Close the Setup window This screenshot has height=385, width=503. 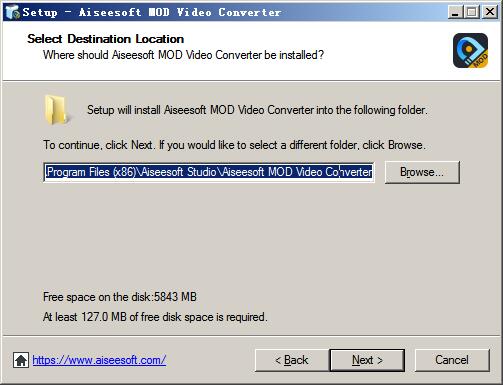(x=490, y=12)
